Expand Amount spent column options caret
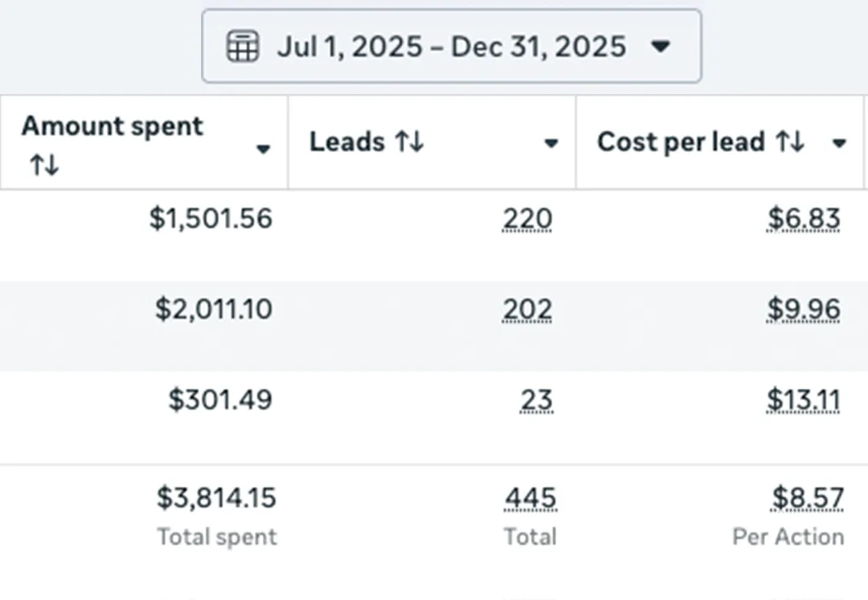This screenshot has height=600, width=868. click(x=263, y=149)
